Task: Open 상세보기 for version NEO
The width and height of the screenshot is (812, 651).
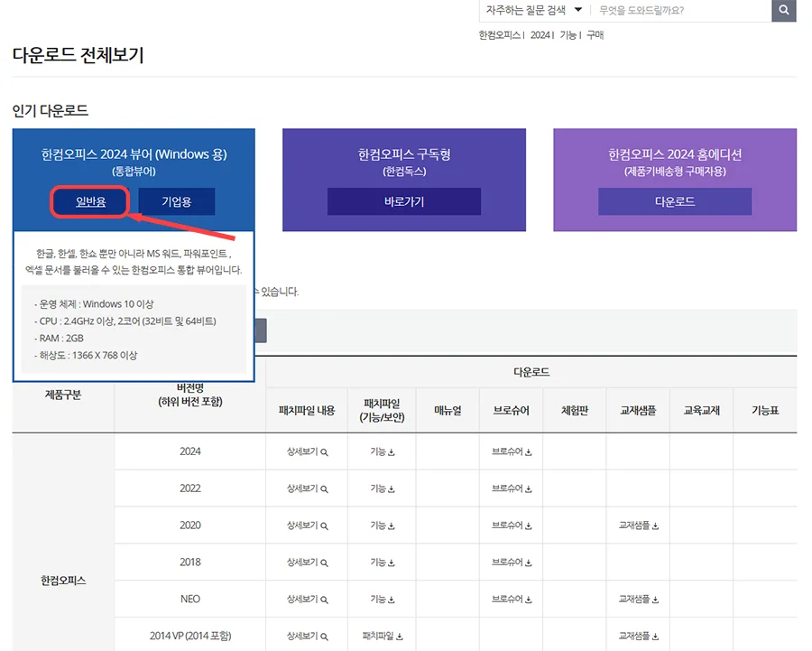Action: click(x=307, y=599)
